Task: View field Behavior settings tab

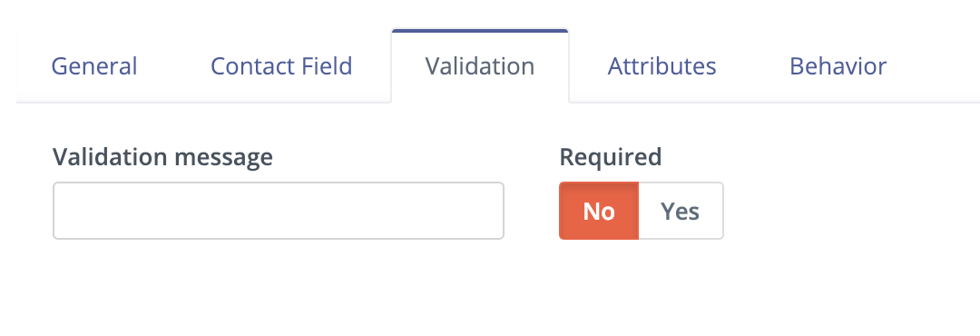Action: pyautogui.click(x=838, y=66)
